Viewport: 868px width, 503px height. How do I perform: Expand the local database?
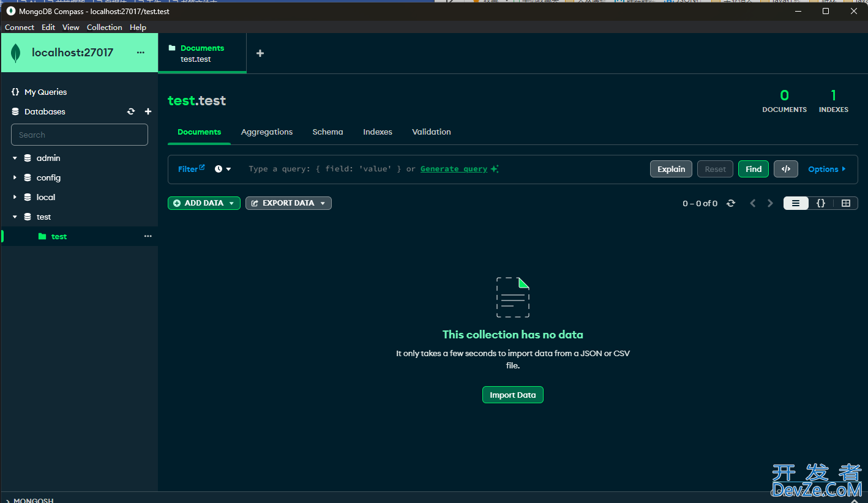click(15, 197)
